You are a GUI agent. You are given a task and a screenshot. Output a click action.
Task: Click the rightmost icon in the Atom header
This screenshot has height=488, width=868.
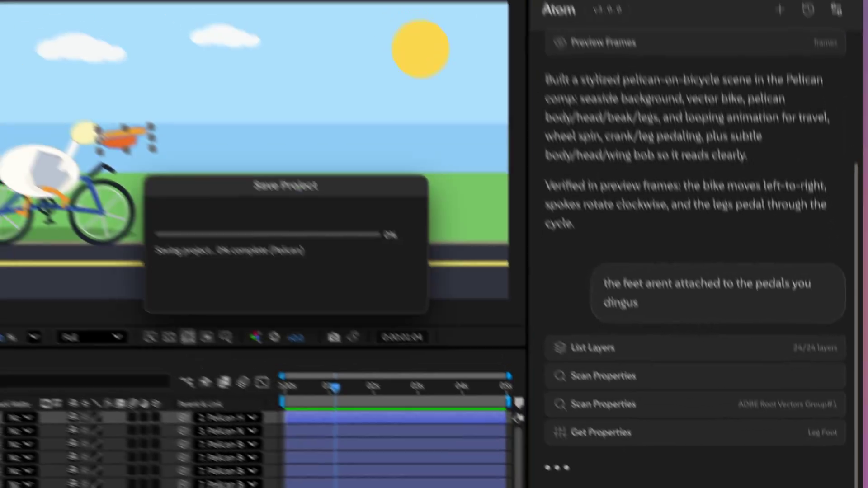836,9
